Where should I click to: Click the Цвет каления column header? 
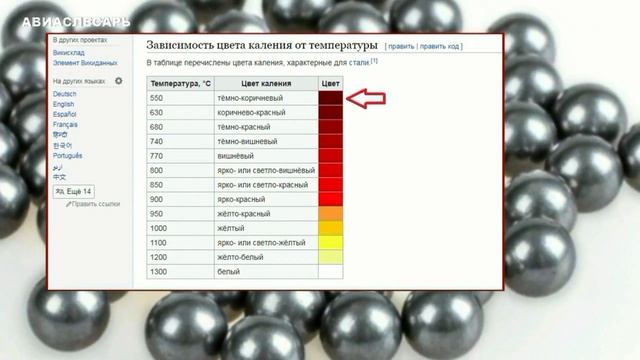(266, 84)
